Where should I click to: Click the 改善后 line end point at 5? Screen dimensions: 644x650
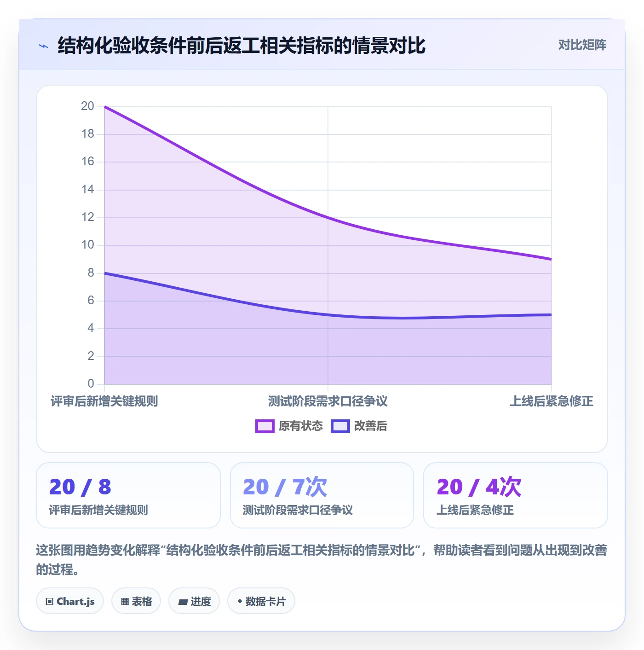click(x=551, y=315)
